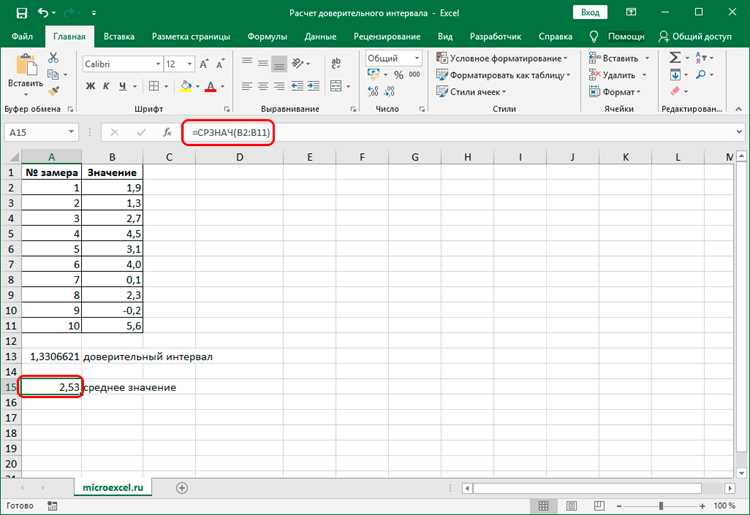
Task: Switch to the Формулы tab
Action: tap(267, 36)
